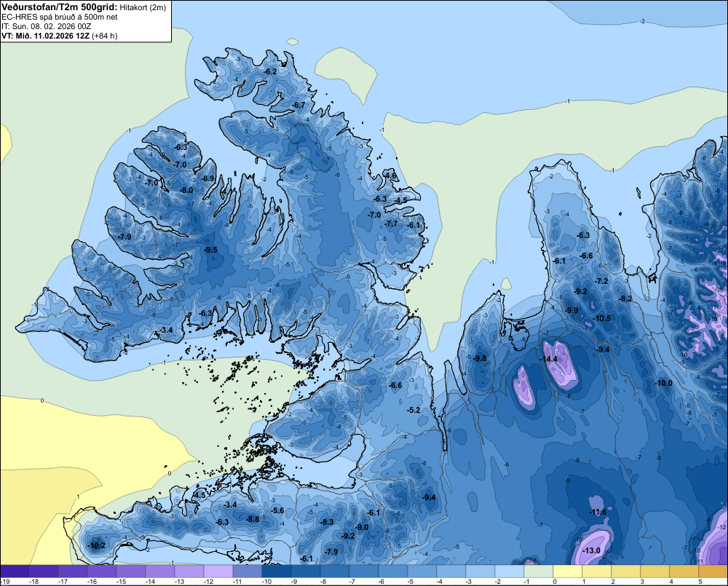
Task: Click the -6.2 value at northern tip
Action: click(270, 71)
